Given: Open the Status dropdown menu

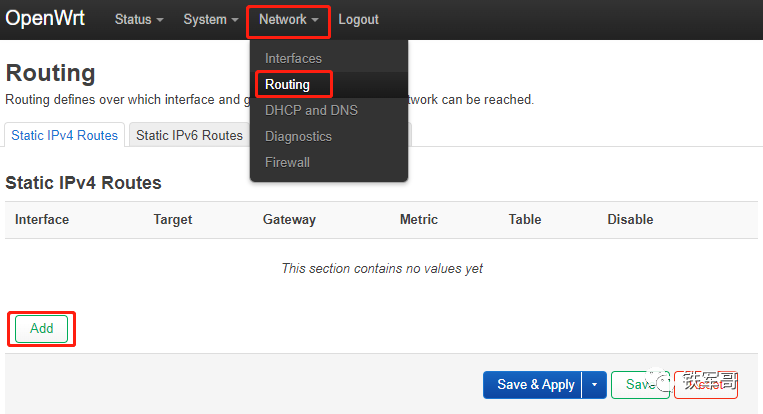Looking at the screenshot, I should point(139,19).
